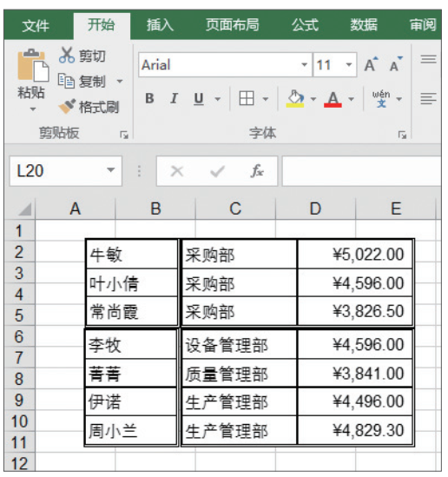Select column D header
Screen dimensions: 448x477
(315, 209)
